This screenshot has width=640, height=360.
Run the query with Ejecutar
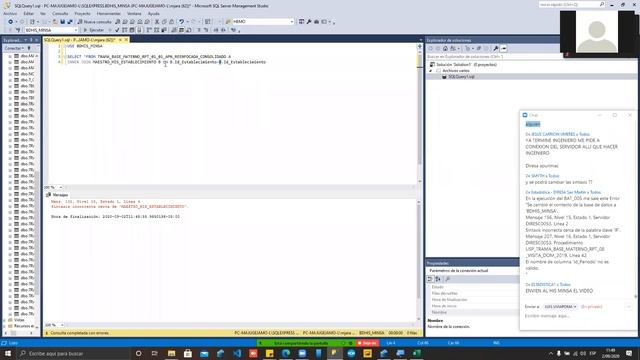point(93,30)
